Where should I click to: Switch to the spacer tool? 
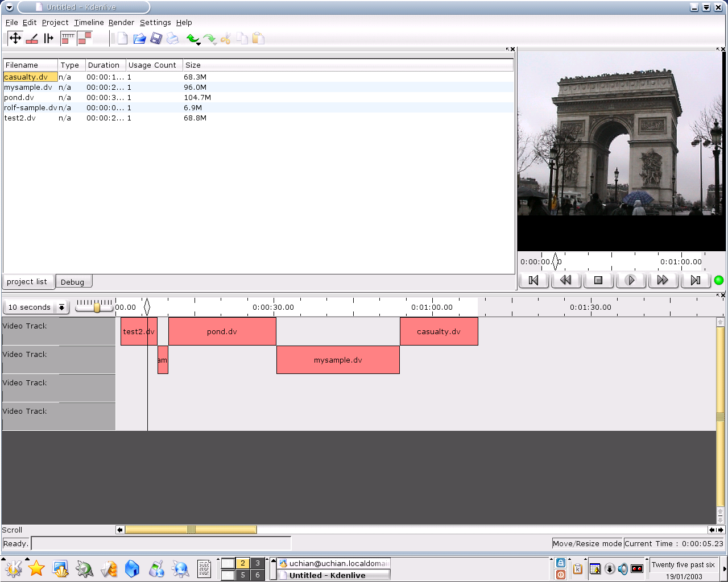pos(49,39)
